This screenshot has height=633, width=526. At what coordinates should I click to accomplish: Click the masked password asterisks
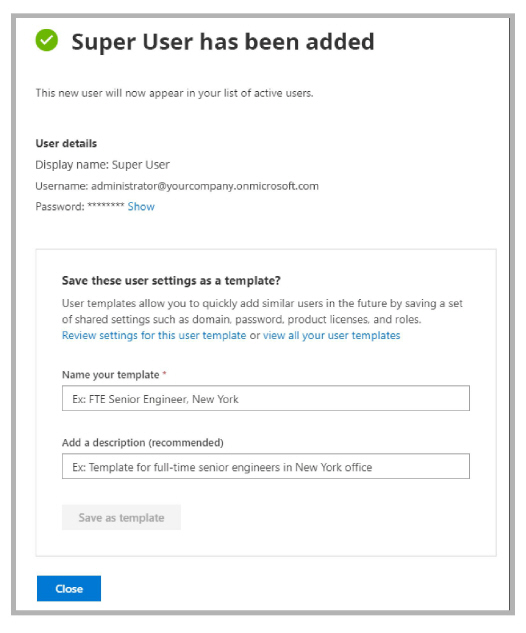[x=106, y=206]
